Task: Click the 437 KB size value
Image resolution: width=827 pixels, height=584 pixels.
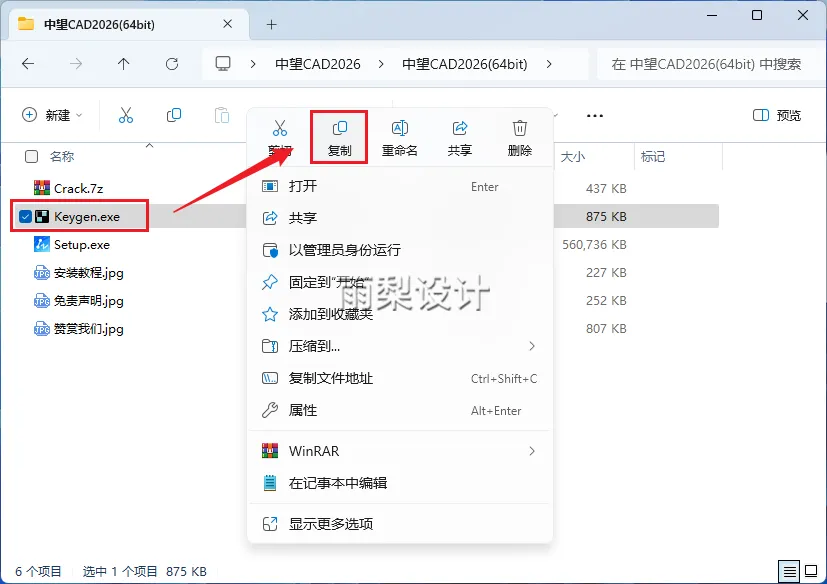Action: [606, 189]
